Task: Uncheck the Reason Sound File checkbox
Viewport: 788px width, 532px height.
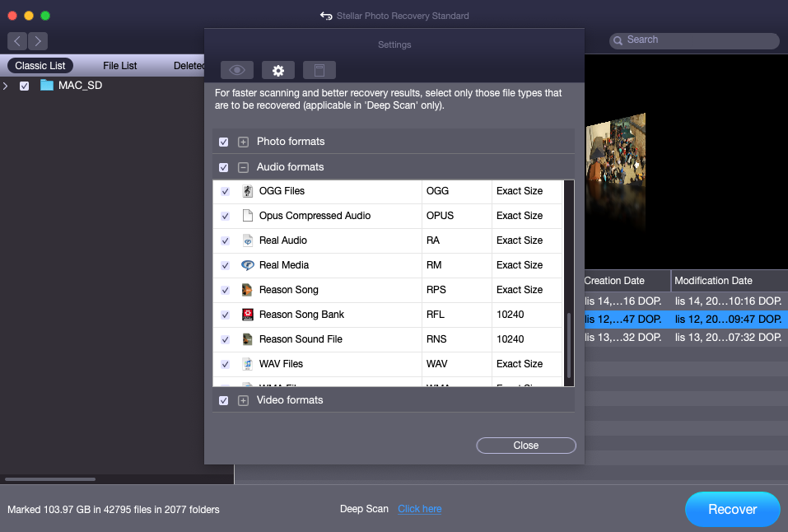Action: click(225, 339)
